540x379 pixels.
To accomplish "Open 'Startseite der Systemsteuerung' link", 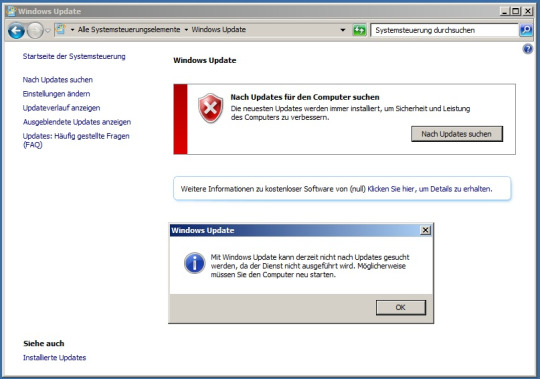I will (74, 56).
